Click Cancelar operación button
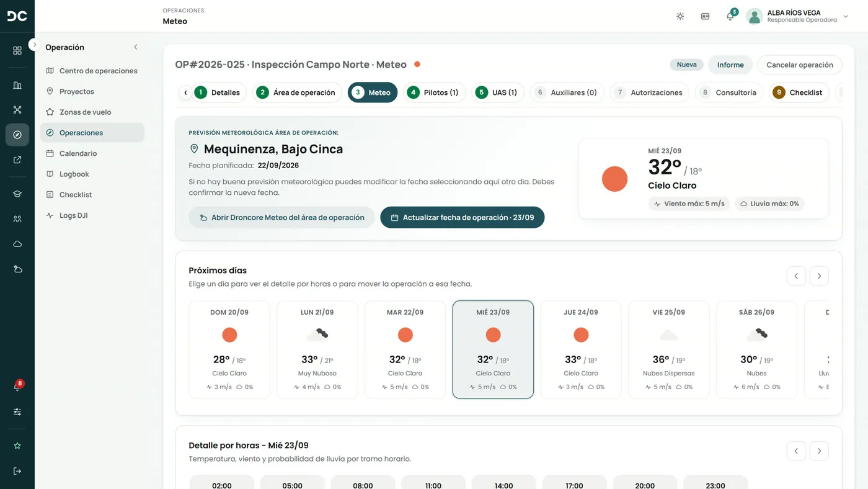This screenshot has width=868, height=489. point(800,65)
